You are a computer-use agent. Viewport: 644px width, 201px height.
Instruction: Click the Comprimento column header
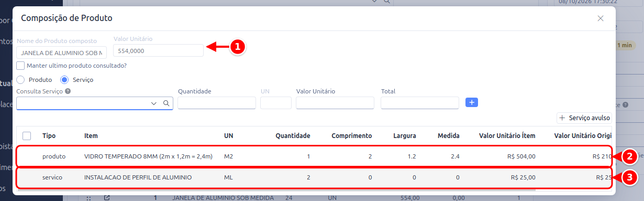click(352, 136)
